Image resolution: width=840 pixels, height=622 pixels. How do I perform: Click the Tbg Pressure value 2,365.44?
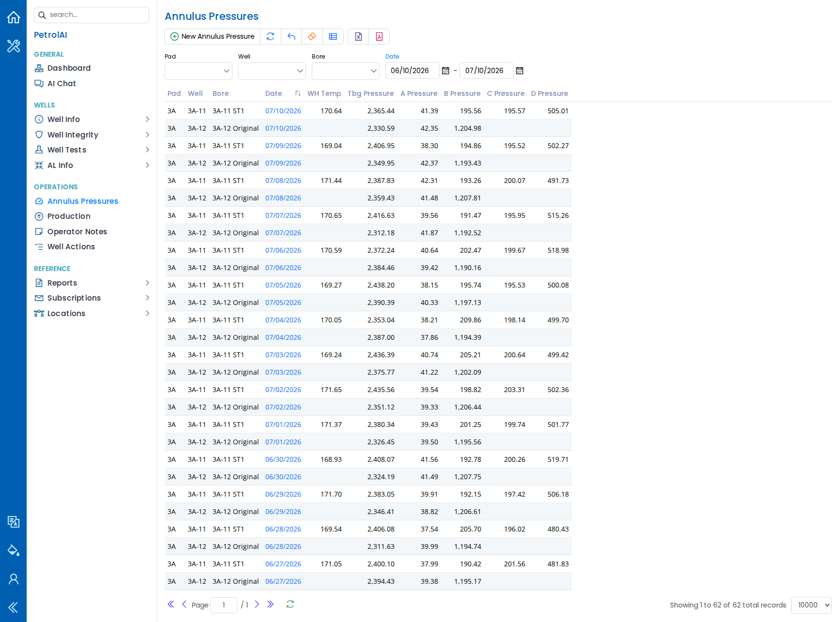pos(381,111)
